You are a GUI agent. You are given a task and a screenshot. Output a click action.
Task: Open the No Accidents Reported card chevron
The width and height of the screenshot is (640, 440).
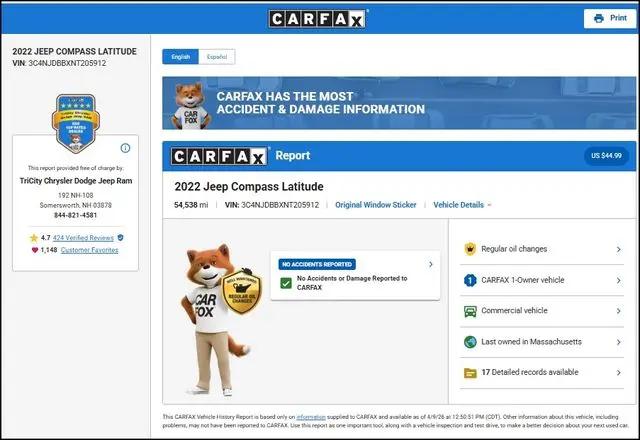pos(431,264)
